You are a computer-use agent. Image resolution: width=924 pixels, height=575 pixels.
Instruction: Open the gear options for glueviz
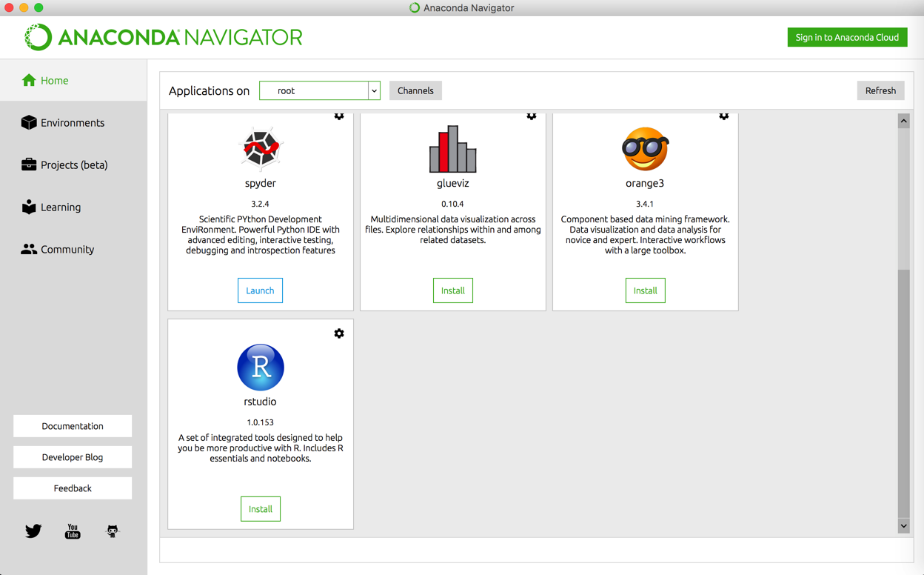point(532,116)
